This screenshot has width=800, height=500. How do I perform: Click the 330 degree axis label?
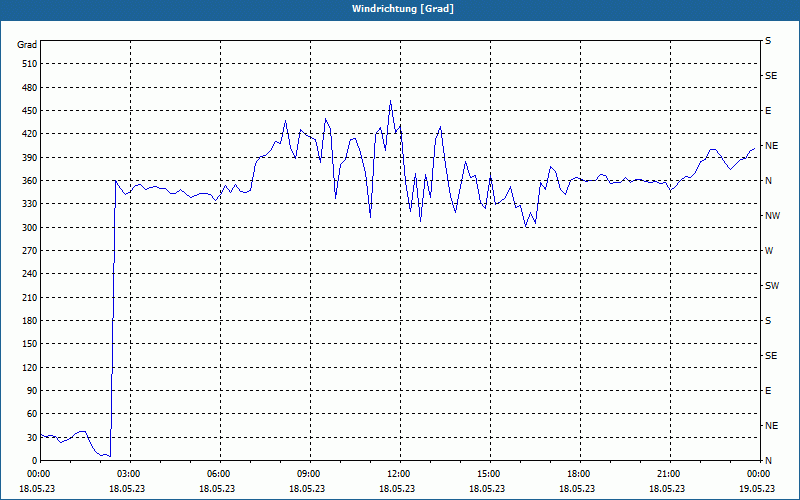(29, 204)
